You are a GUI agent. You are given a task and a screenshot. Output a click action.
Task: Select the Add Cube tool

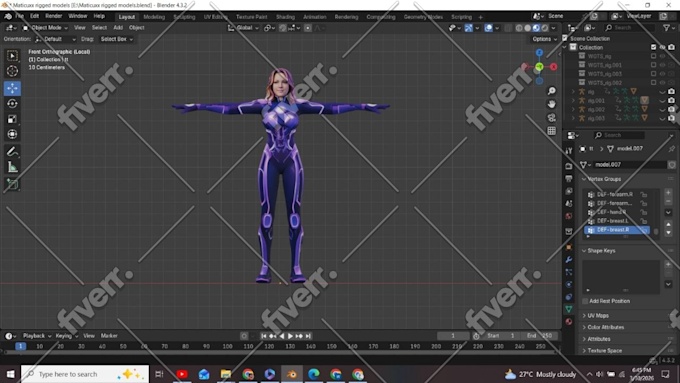coord(12,184)
